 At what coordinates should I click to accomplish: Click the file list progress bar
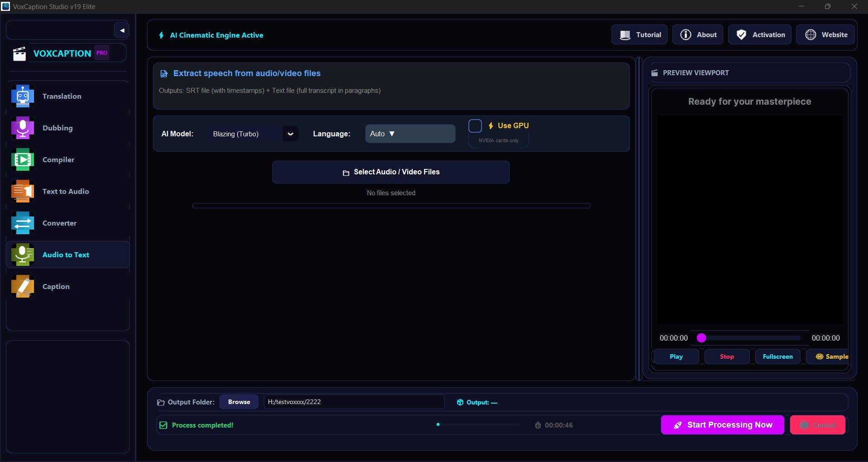coord(391,206)
